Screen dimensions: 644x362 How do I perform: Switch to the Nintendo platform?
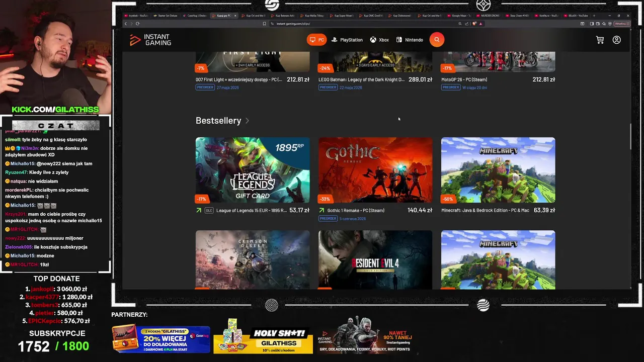(x=410, y=40)
